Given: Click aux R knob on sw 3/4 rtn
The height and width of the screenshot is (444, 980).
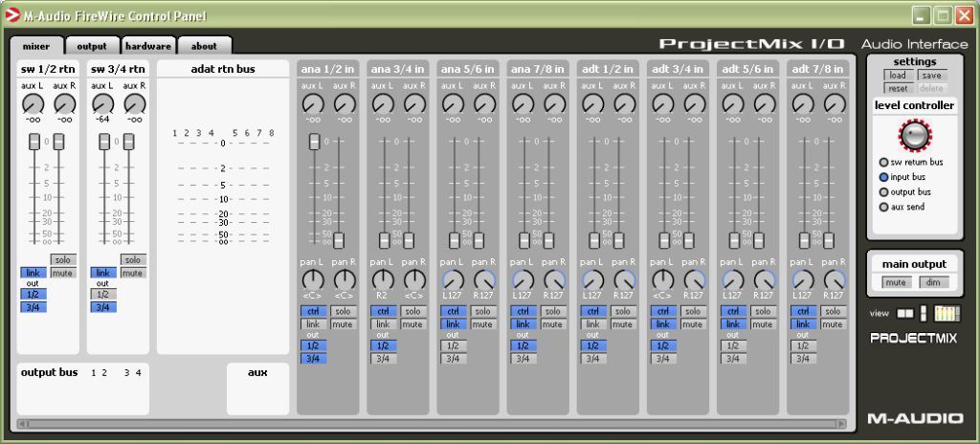Looking at the screenshot, I should (x=134, y=103).
